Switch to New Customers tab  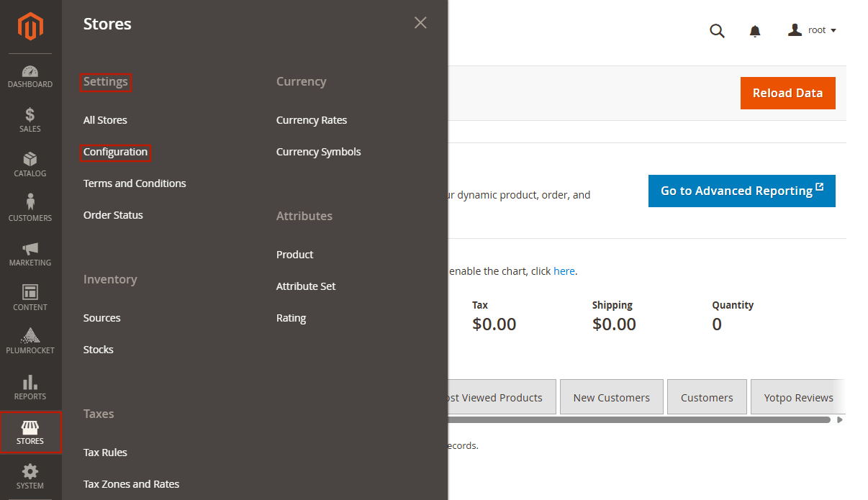point(612,397)
